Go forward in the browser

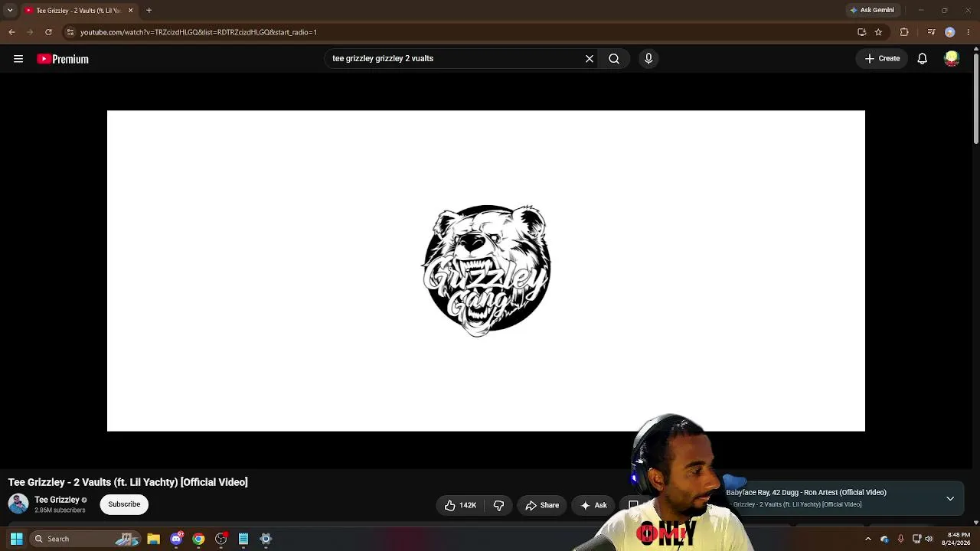[30, 32]
